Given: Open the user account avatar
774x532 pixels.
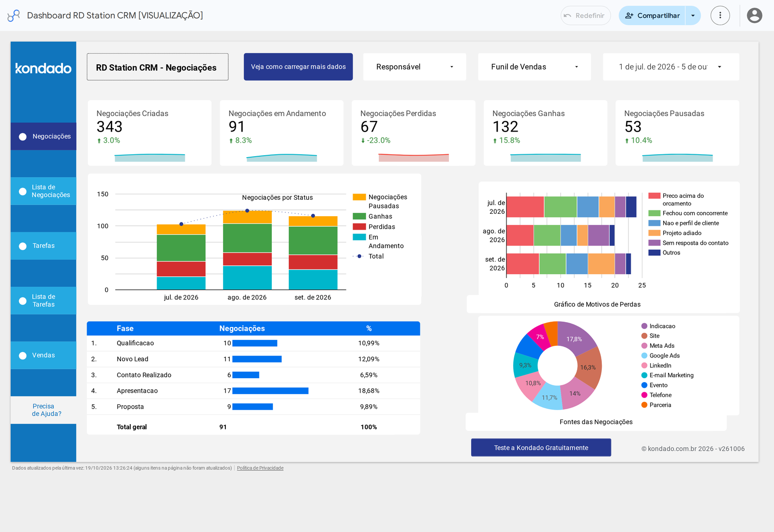Looking at the screenshot, I should 754,15.
